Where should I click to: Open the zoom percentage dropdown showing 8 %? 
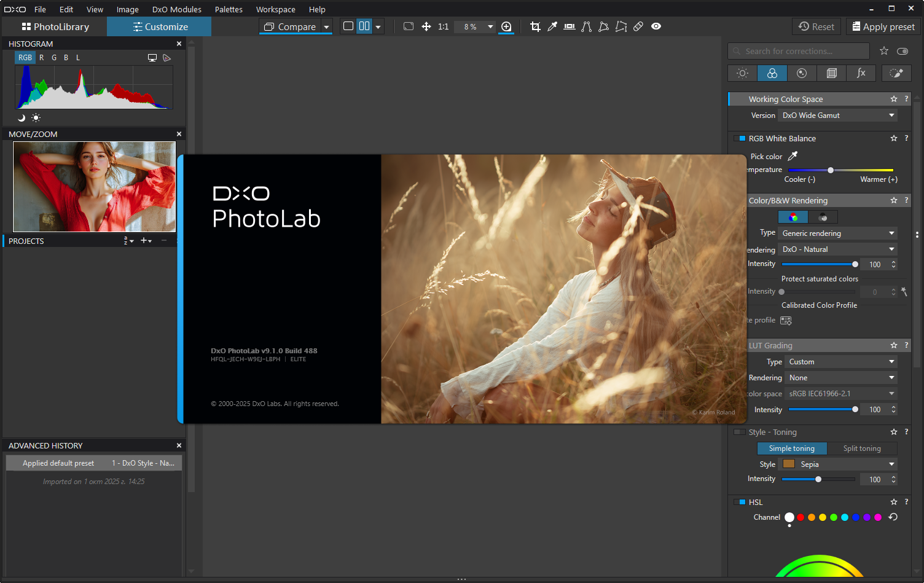point(490,26)
